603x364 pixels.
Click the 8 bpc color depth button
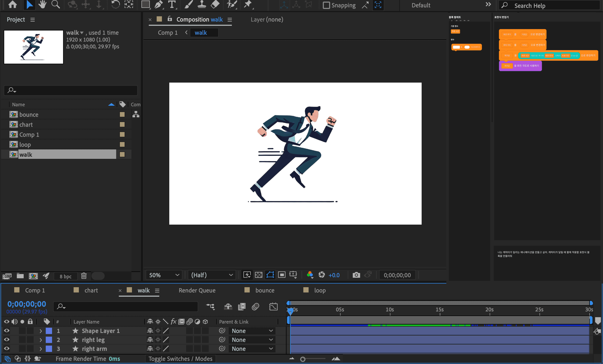[66, 276]
